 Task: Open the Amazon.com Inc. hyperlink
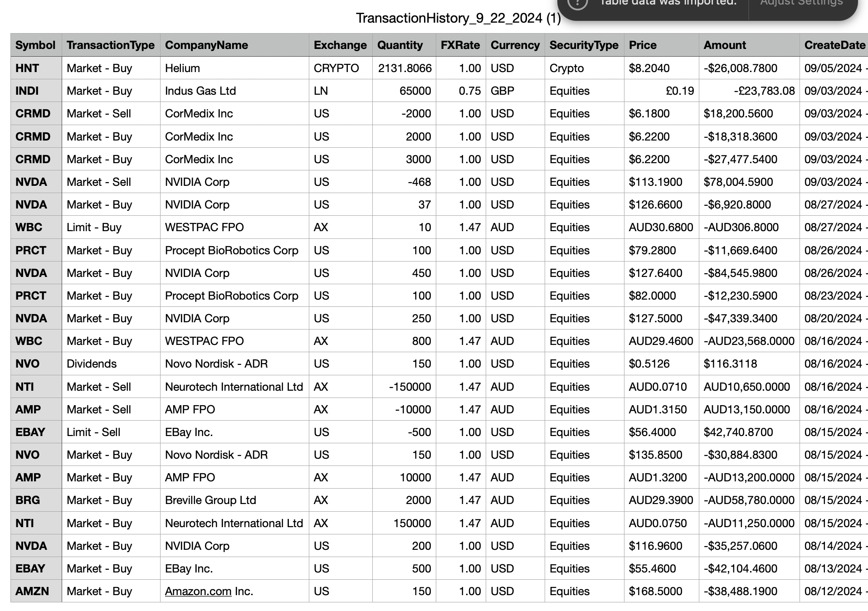coord(198,592)
